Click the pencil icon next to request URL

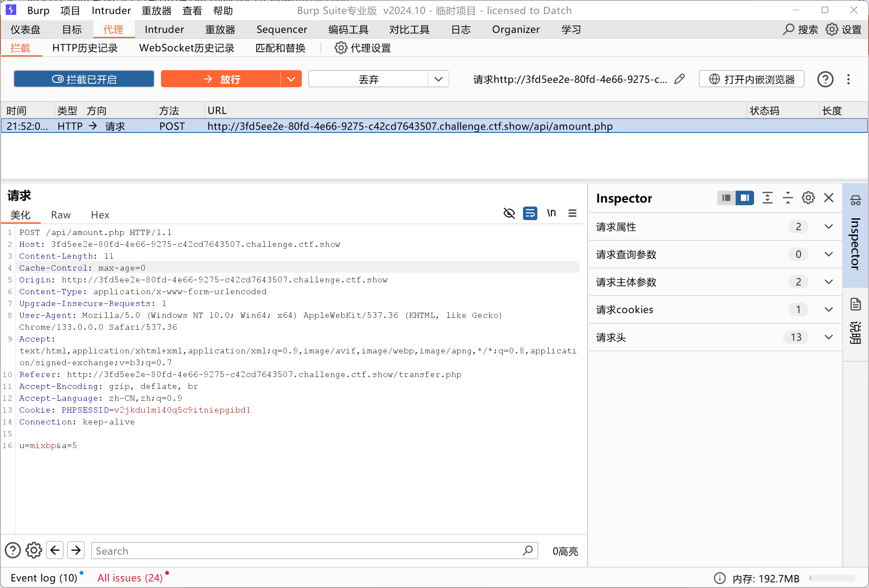click(679, 79)
